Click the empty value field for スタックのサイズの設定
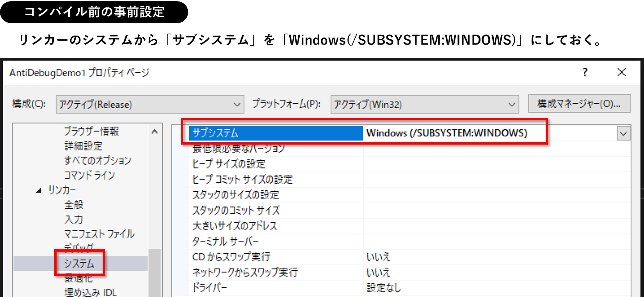Viewport: 644px width, 297px height. (x=497, y=195)
